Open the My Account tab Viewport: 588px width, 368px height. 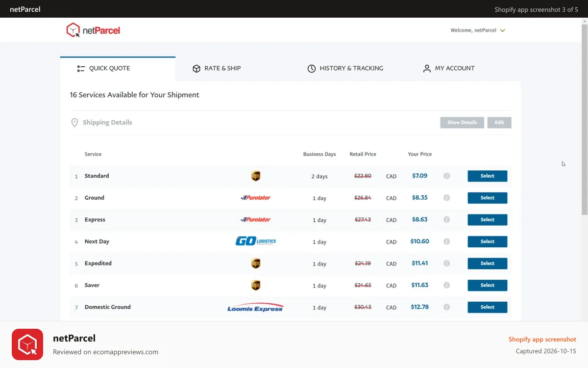[449, 69]
